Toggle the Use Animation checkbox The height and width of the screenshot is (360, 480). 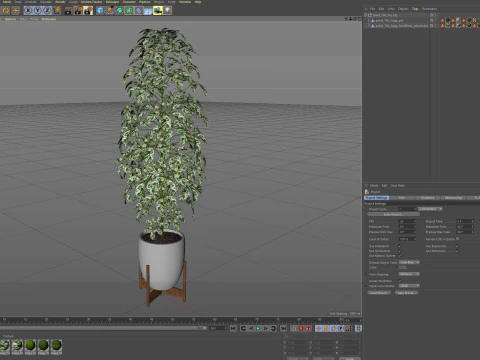[x=400, y=246]
